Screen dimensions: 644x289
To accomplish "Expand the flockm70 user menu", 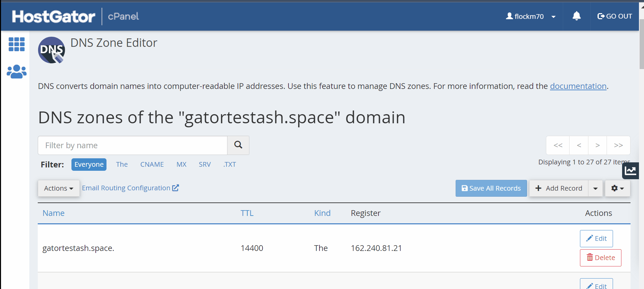I will pos(531,16).
